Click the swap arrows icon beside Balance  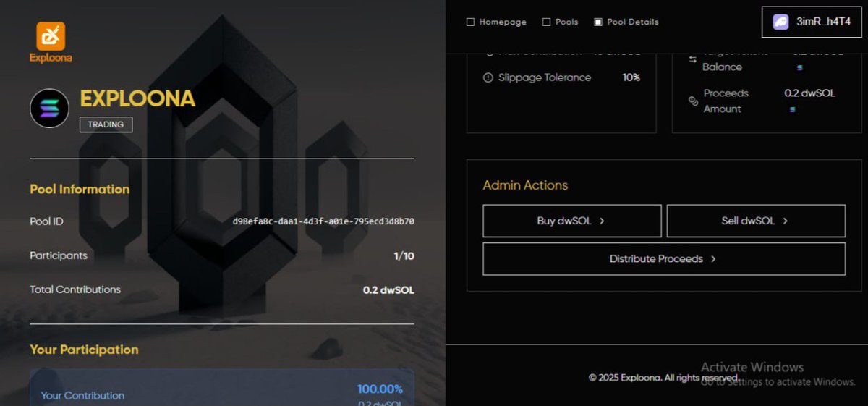(692, 59)
